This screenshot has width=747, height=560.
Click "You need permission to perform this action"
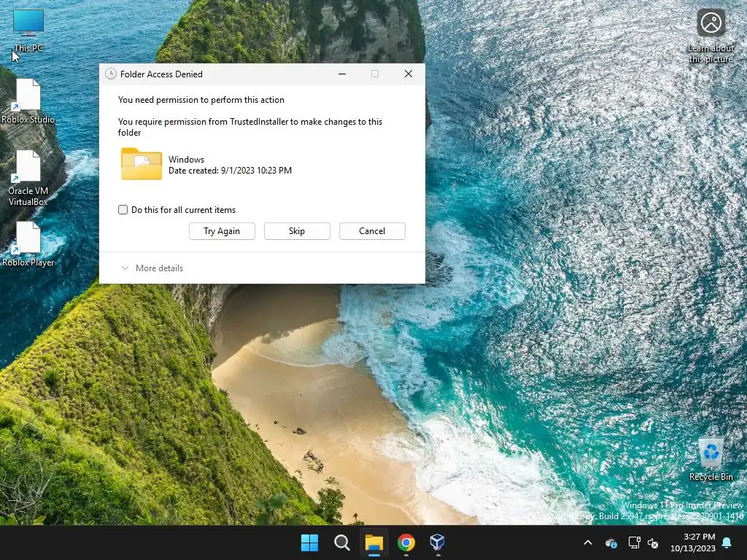tap(201, 99)
